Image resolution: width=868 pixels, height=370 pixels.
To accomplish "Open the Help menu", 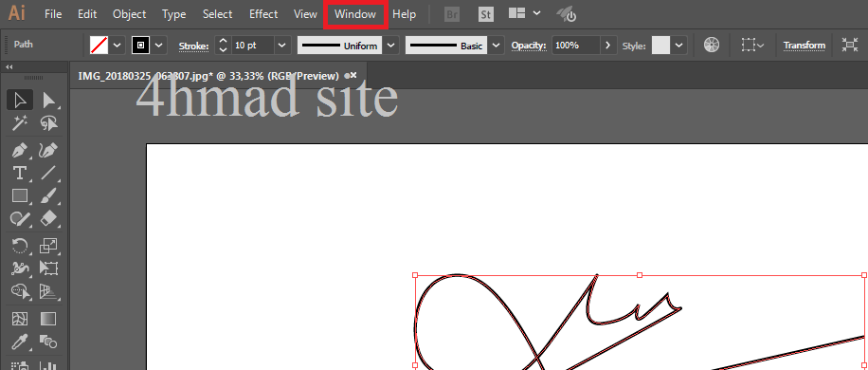I will (404, 14).
